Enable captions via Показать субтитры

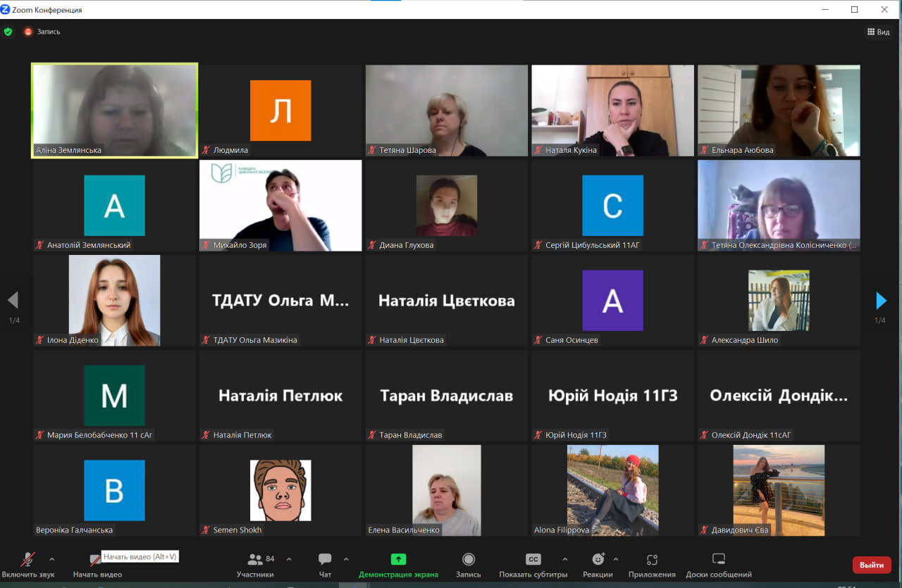coord(533,565)
